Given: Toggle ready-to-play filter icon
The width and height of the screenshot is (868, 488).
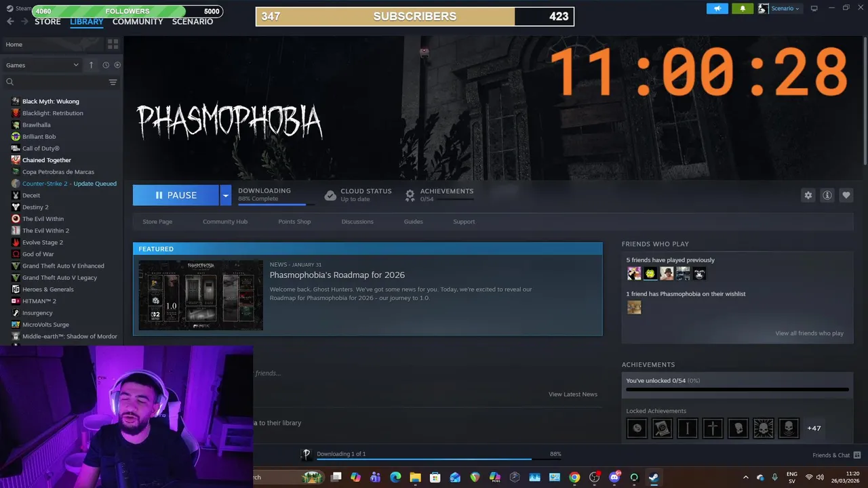Looking at the screenshot, I should 117,65.
